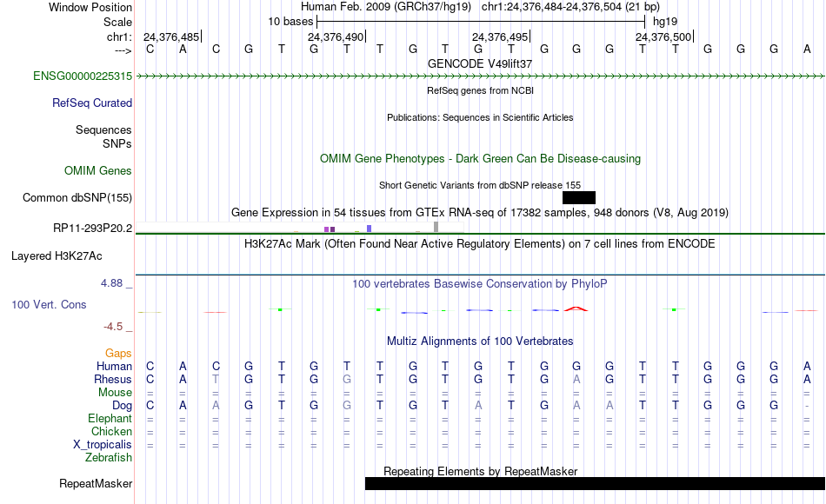Viewport: 826px width, 504px height.
Task: Select the Elephant species label
Action: (x=110, y=418)
